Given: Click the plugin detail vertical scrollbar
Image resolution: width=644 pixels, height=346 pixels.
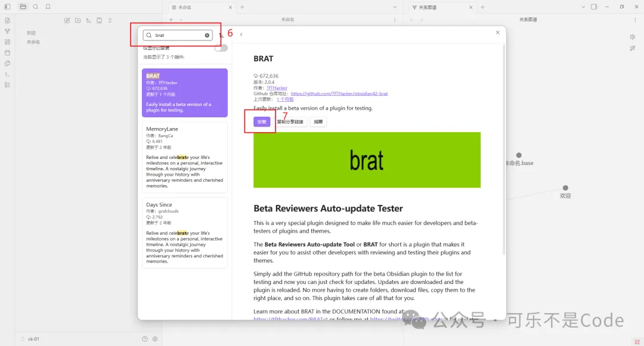Looking at the screenshot, I should coord(504,149).
